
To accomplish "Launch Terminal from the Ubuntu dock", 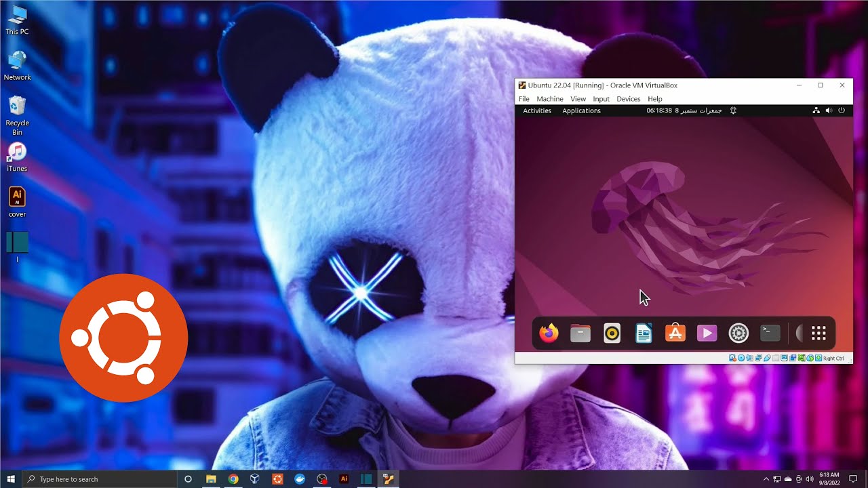I will pos(770,333).
